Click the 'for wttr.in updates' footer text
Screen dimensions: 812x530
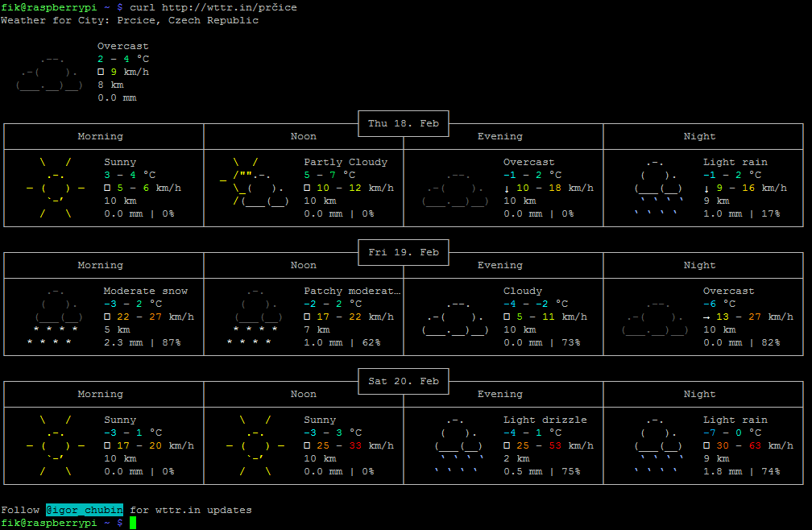[x=191, y=510]
